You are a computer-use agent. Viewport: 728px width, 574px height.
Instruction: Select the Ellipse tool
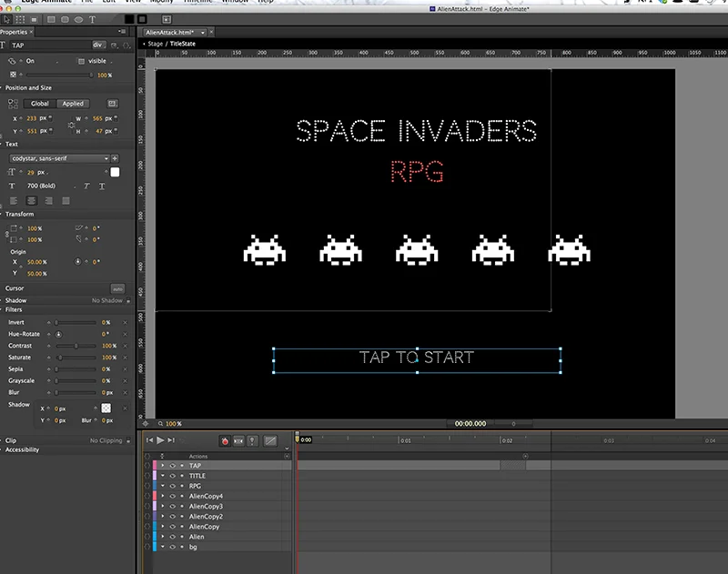click(78, 19)
